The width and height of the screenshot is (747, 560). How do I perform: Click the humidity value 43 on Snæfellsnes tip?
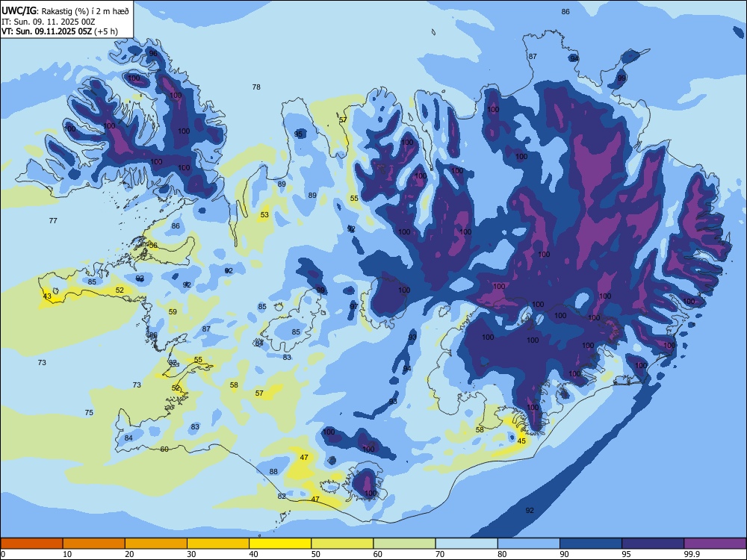(x=47, y=296)
